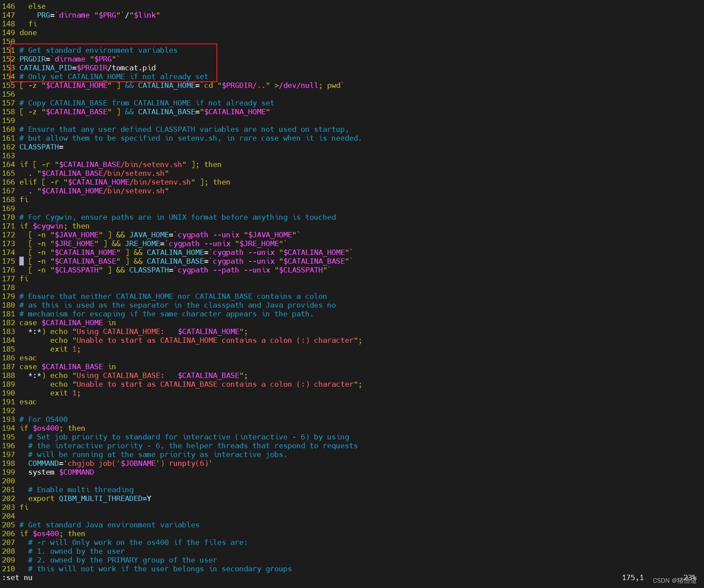The width and height of the screenshot is (704, 588).
Task: Click comment '# Only set CATALINA_HOME if not already set'
Action: 114,76
